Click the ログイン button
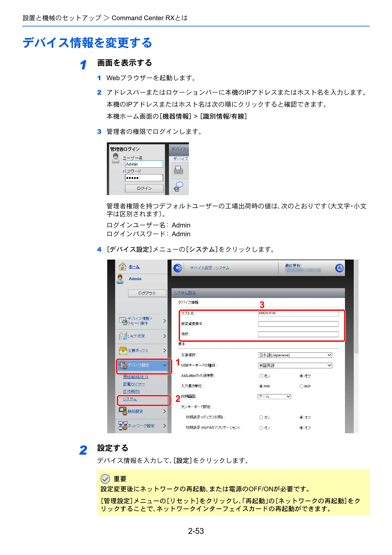The height and width of the screenshot is (555, 392). pyautogui.click(x=144, y=188)
